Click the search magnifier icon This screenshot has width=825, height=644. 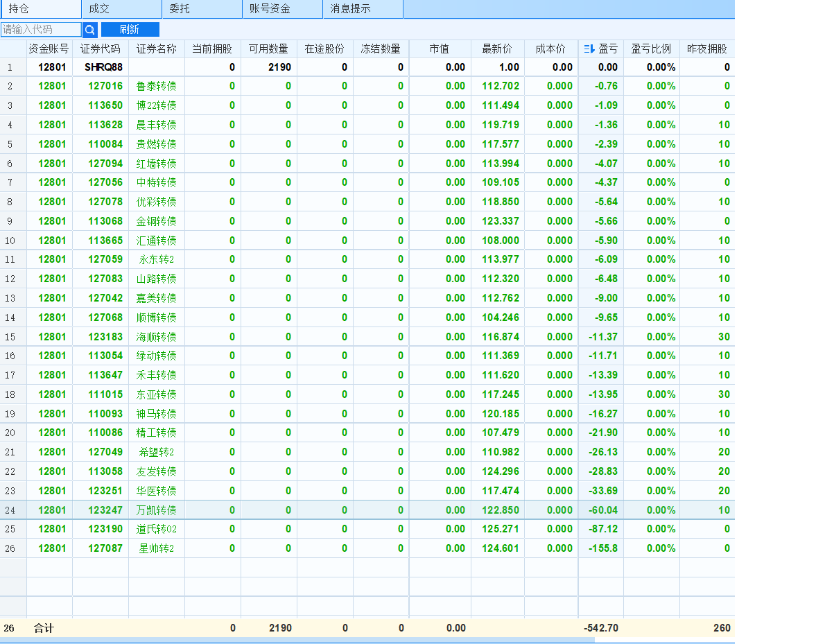point(90,30)
